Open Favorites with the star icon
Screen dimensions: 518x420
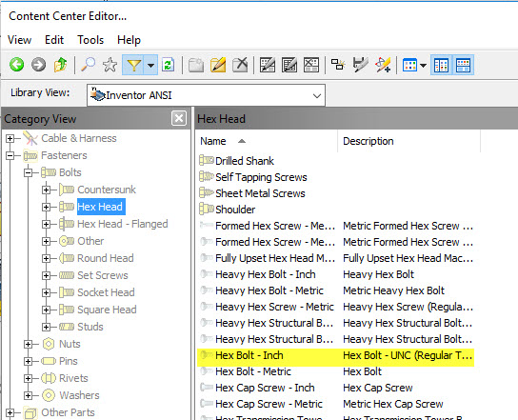[x=110, y=65]
